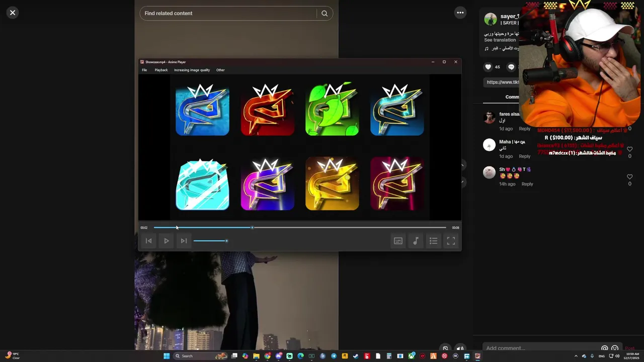Screen dimensions: 644x362
Task: Open audio track music-note button
Action: (x=416, y=241)
